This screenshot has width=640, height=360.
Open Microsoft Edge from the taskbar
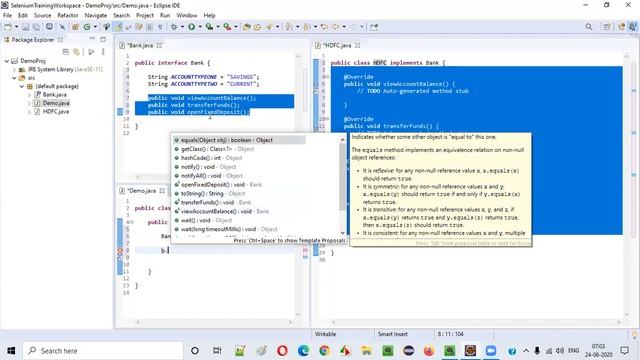(x=303, y=351)
